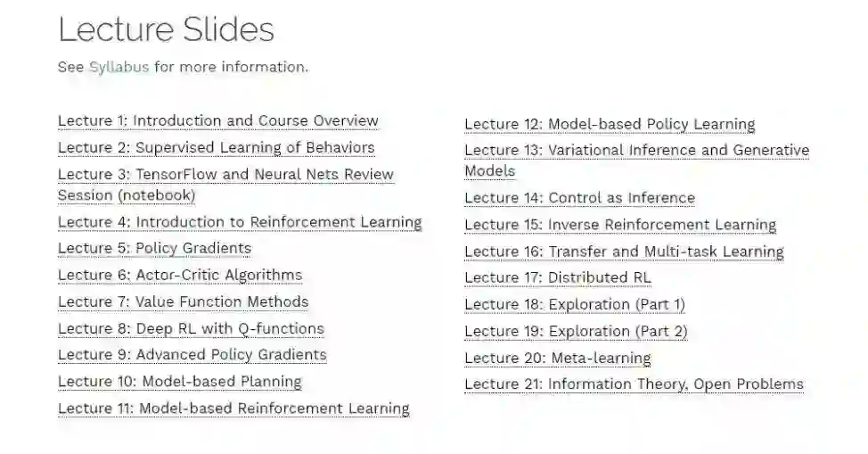Open Lecture 13: Variational Inference slides
The image size is (868, 454).
(636, 151)
